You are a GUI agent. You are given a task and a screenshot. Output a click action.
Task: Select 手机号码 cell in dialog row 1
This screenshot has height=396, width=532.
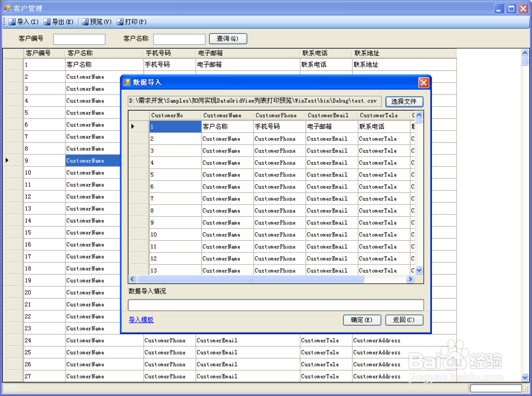pyautogui.click(x=280, y=127)
